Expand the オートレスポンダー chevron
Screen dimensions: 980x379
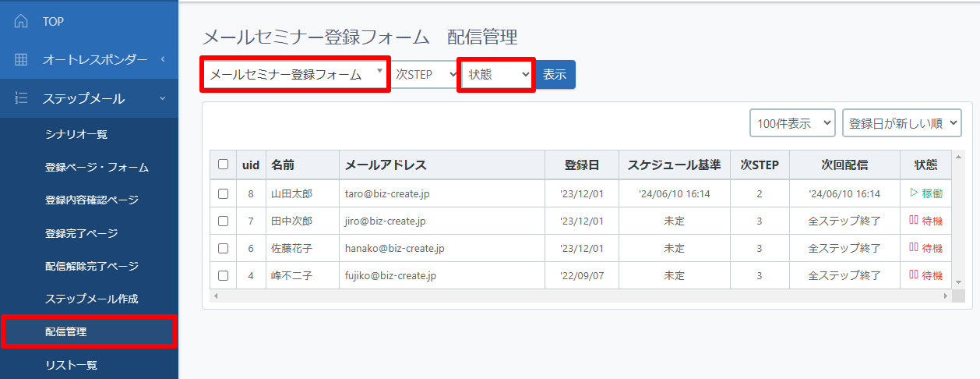coord(163,59)
